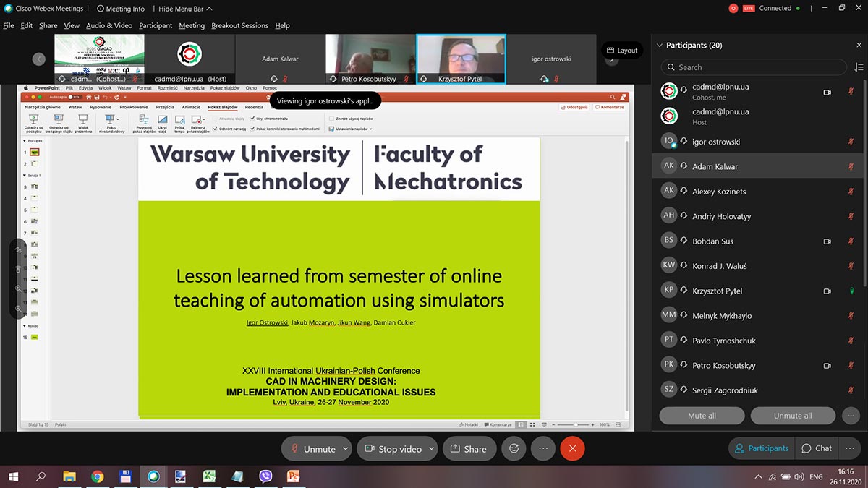Open the reactions smiley icon

514,448
